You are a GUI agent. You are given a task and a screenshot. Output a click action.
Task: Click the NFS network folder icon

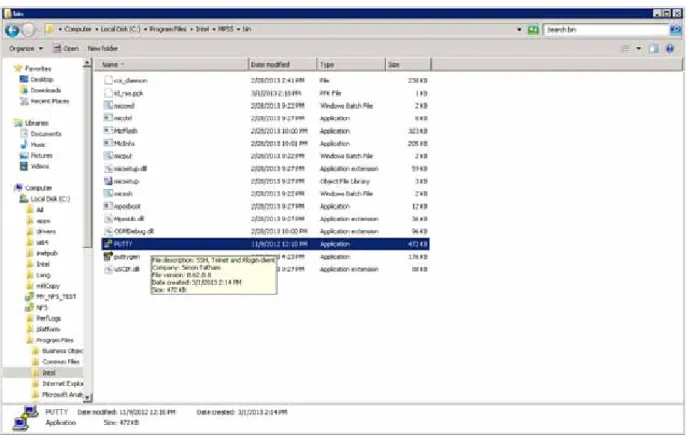pos(30,308)
